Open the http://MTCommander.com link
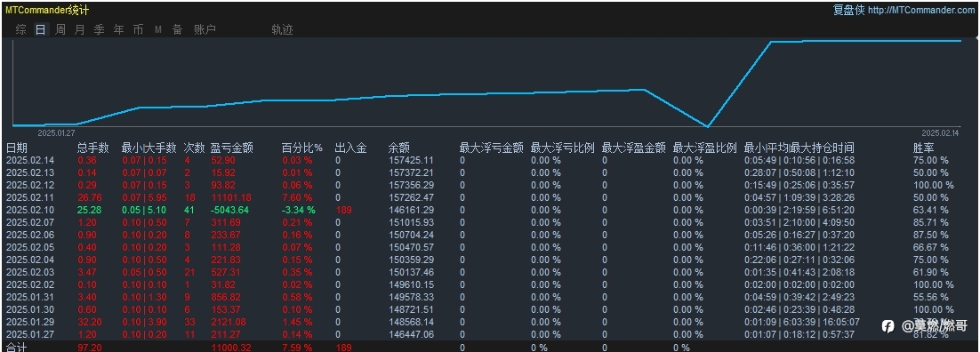This screenshot has height=352, width=980. click(921, 10)
